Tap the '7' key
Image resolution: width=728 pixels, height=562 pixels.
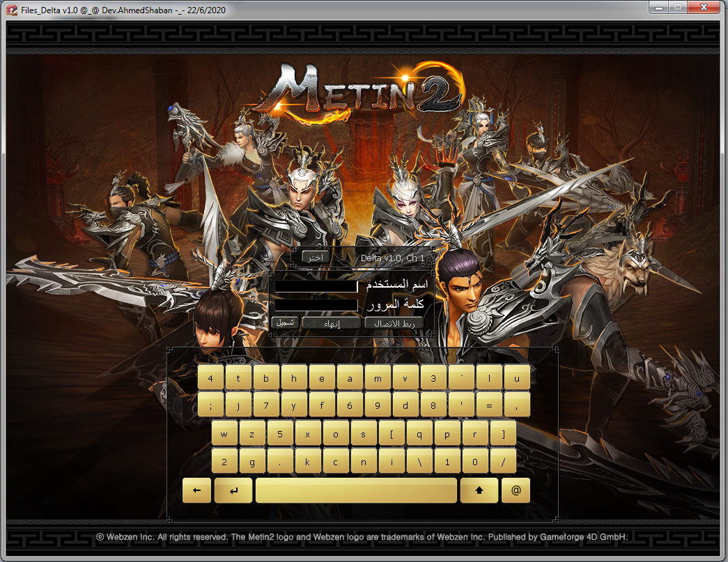(266, 405)
